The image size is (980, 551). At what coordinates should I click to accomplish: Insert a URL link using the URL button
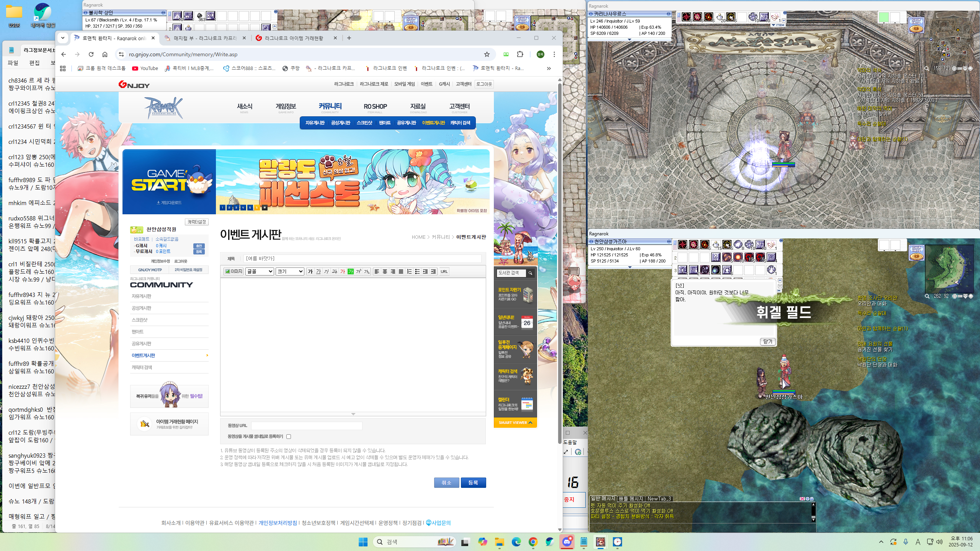coord(444,271)
